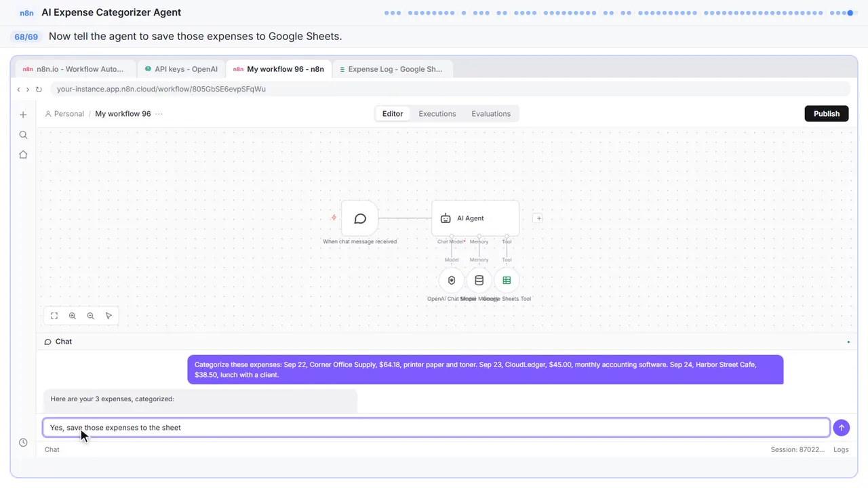Screen dimensions: 868x488
Task: Open the Logs link in chat footer
Action: click(x=841, y=449)
